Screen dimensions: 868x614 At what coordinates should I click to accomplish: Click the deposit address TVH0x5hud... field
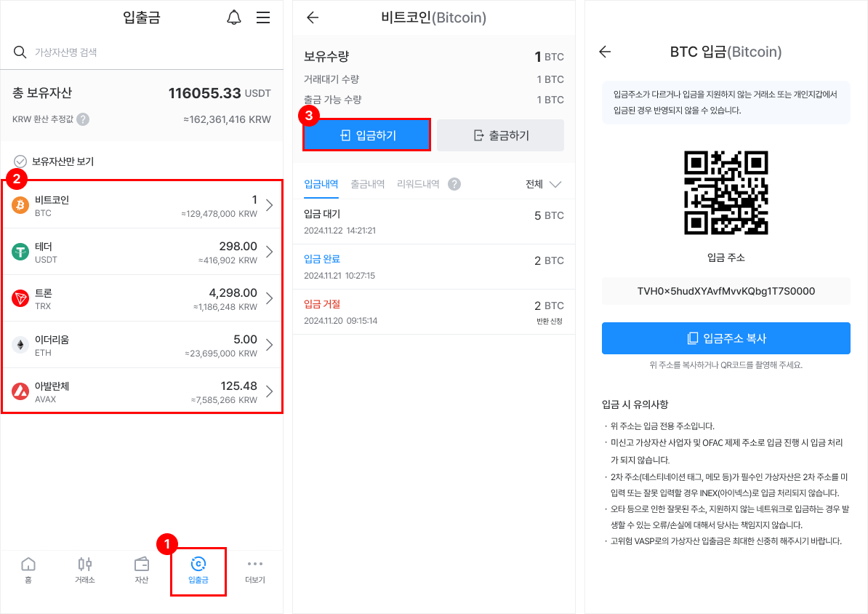[x=726, y=291]
